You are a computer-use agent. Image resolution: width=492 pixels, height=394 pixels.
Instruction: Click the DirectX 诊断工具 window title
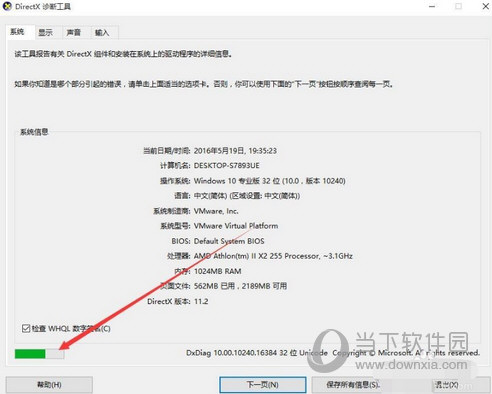click(43, 6)
